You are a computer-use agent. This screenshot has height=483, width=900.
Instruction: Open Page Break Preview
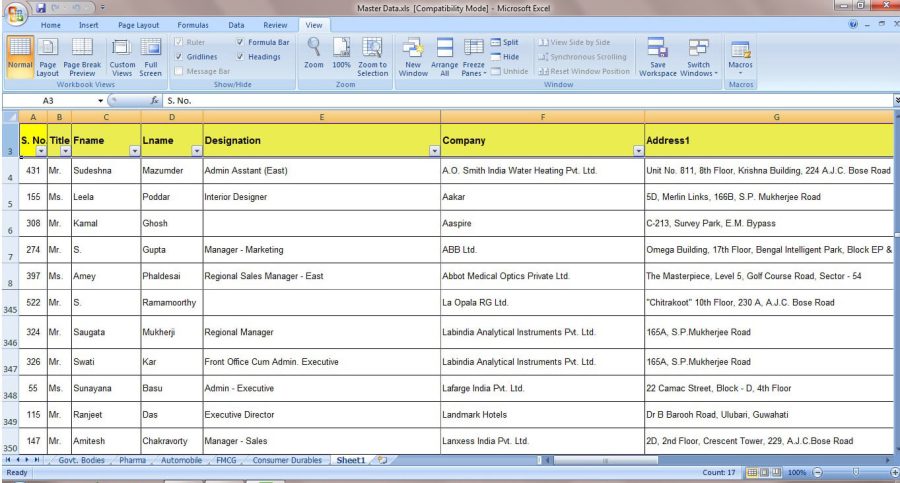click(x=82, y=57)
